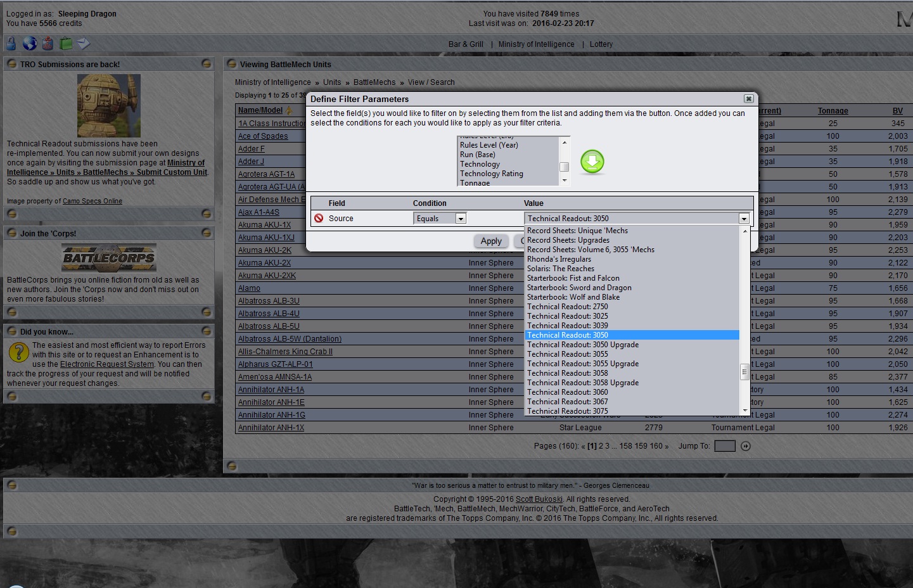Screen dimensions: 913x588
Task: Collapse TRO Submissions panel via right screw icon
Action: [206, 63]
